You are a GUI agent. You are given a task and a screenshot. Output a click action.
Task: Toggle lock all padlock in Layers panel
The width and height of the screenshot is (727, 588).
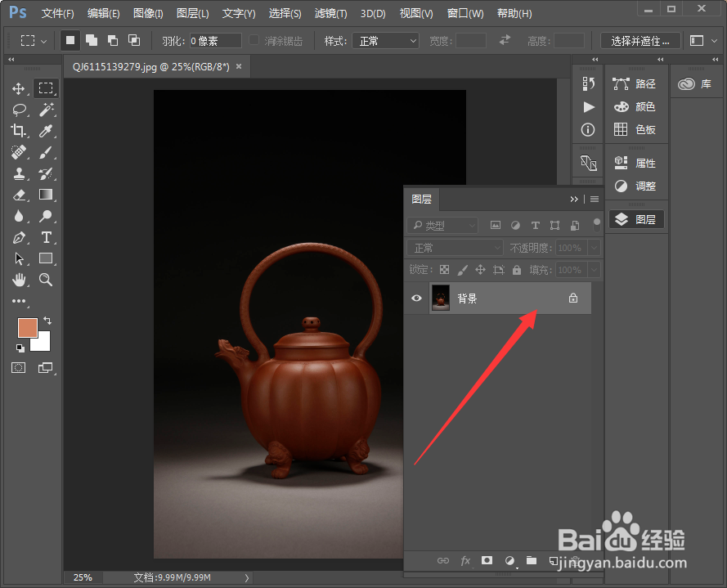(517, 269)
